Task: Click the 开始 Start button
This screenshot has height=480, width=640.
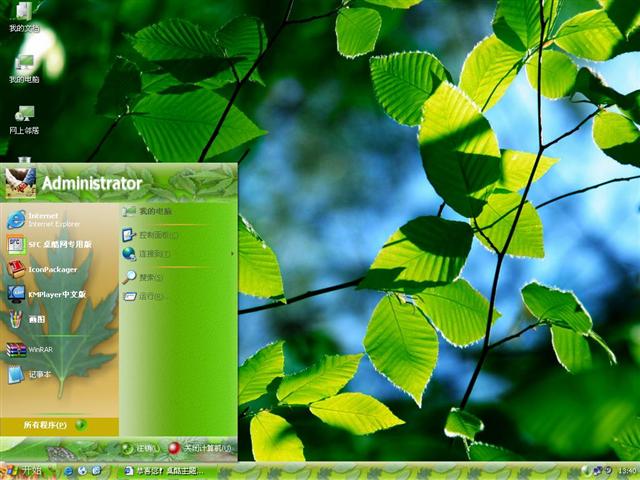Action: click(x=24, y=471)
